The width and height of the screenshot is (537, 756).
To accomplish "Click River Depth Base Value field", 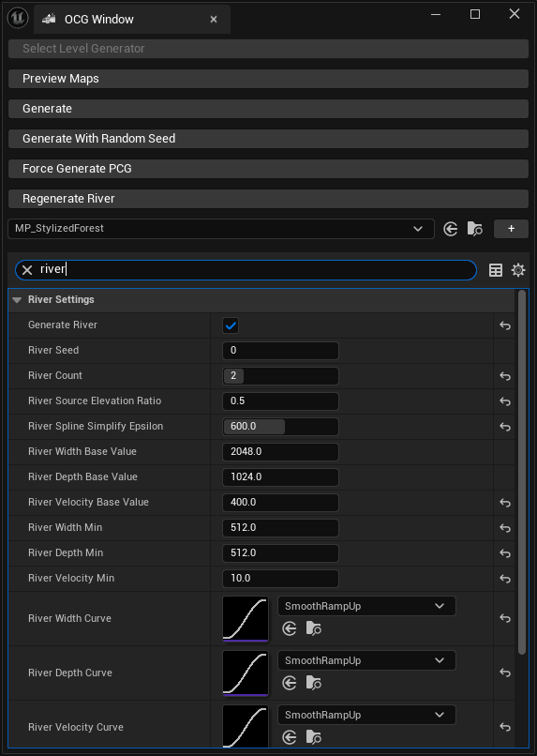I will (280, 477).
